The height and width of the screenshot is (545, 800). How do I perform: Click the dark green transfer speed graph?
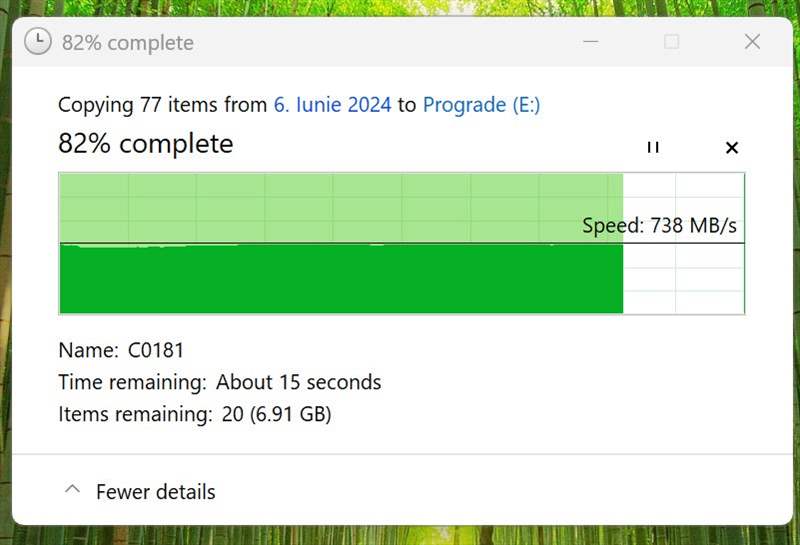341,279
